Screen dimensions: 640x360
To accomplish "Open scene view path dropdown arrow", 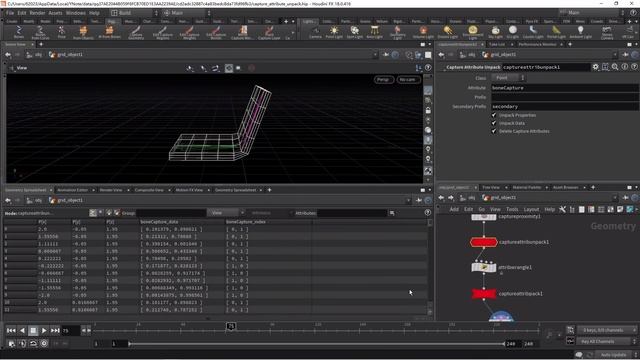I will click(375, 54).
